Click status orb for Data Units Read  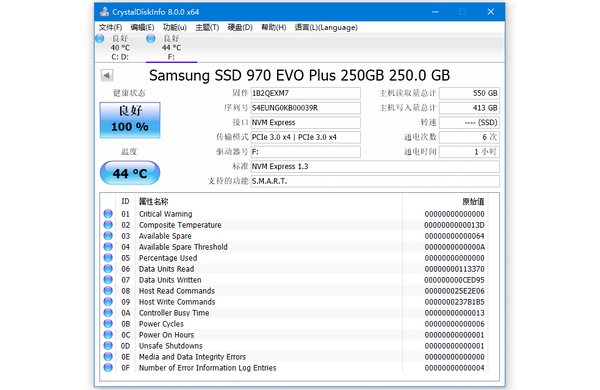[x=108, y=269]
